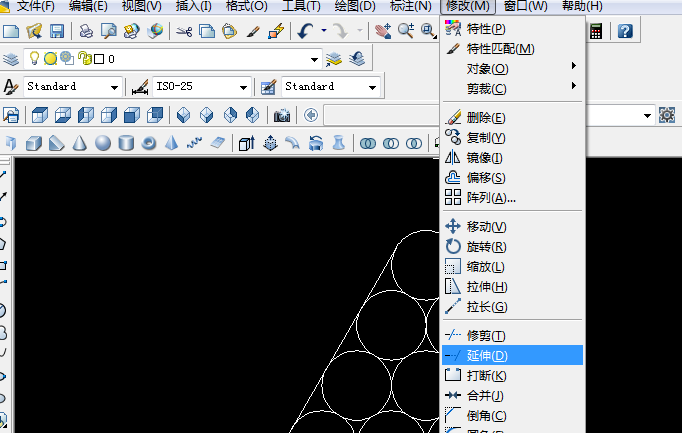Screen dimensions: 682x433
Task: Choose 移动(V) move command
Action: point(512,226)
